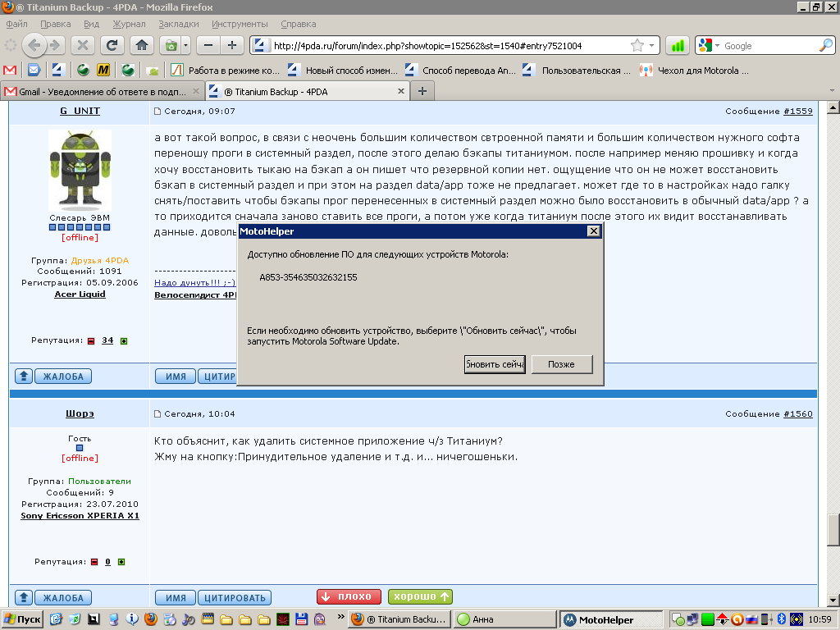Rate Шорэ's post 'хорошо'
This screenshot has width=840, height=630.
click(x=421, y=597)
